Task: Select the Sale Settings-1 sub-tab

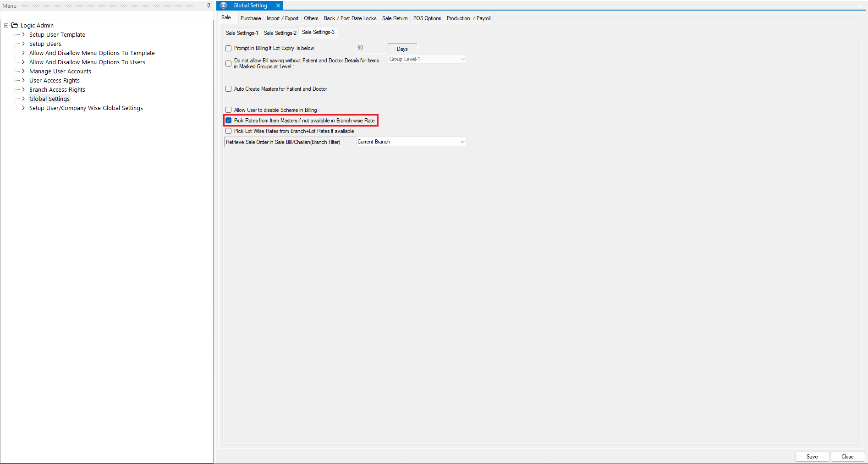Action: click(x=242, y=33)
